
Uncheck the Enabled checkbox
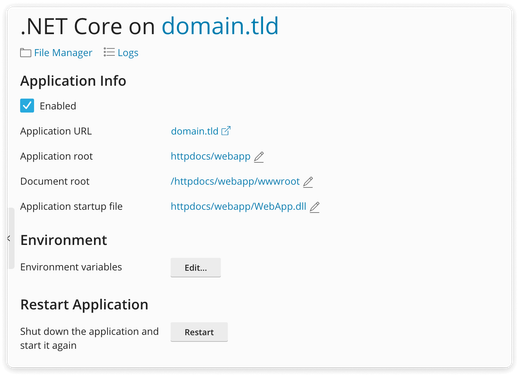pyautogui.click(x=27, y=106)
